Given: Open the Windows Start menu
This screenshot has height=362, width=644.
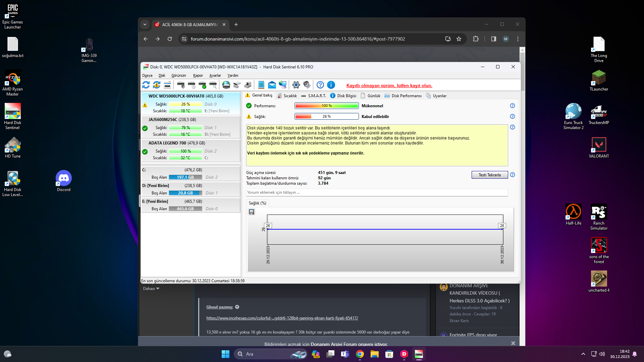Looking at the screenshot, I should pyautogui.click(x=225, y=354).
